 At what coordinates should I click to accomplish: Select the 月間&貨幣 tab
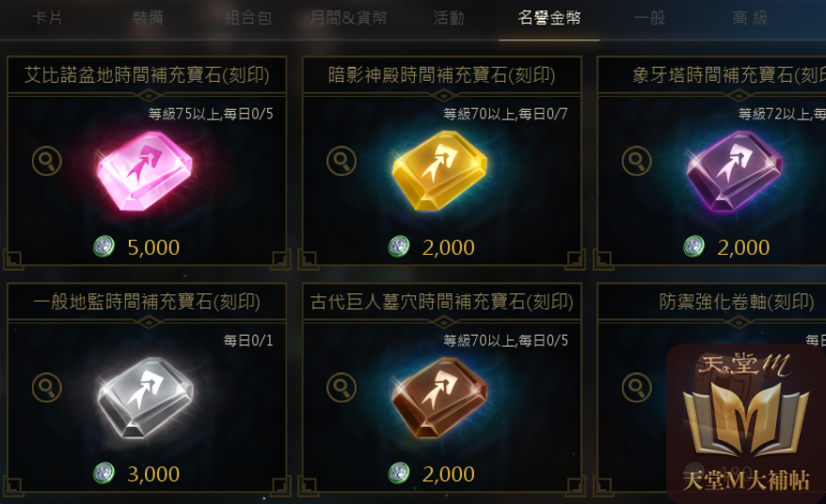[349, 18]
